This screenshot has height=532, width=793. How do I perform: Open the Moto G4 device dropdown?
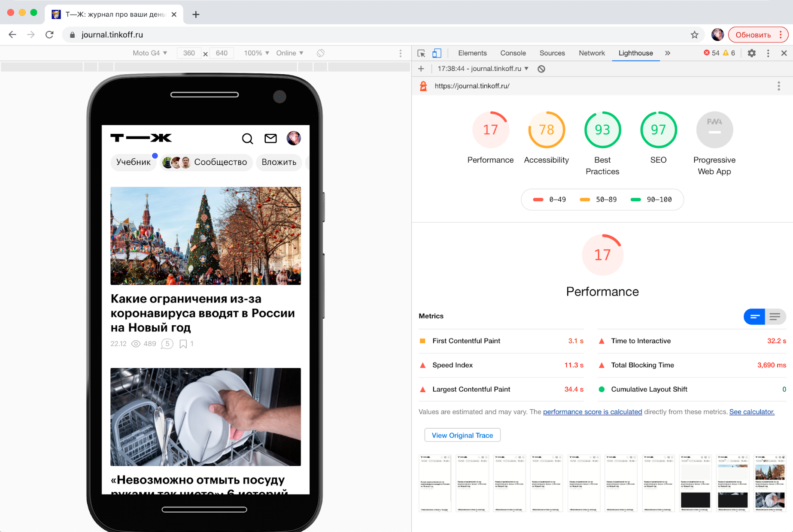(149, 53)
